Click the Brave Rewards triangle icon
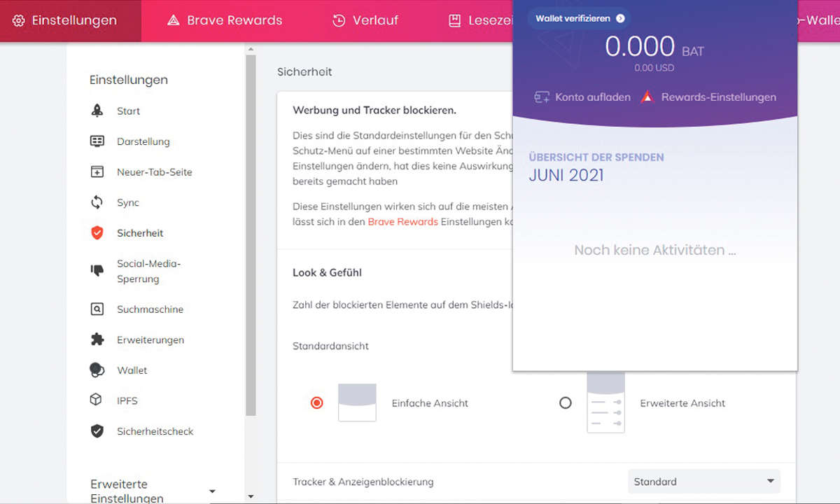This screenshot has height=504, width=840. tap(174, 20)
